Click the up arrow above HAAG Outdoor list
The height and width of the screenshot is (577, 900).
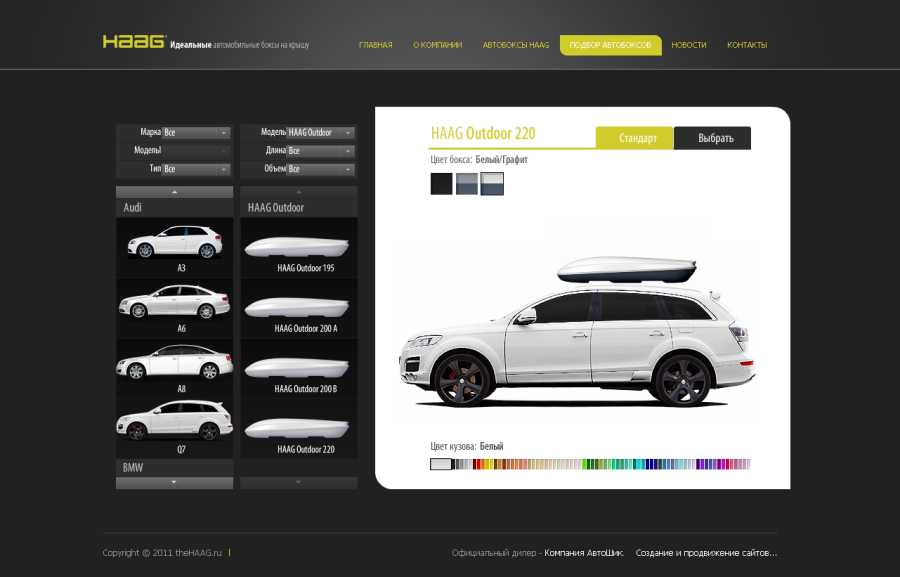click(x=298, y=192)
